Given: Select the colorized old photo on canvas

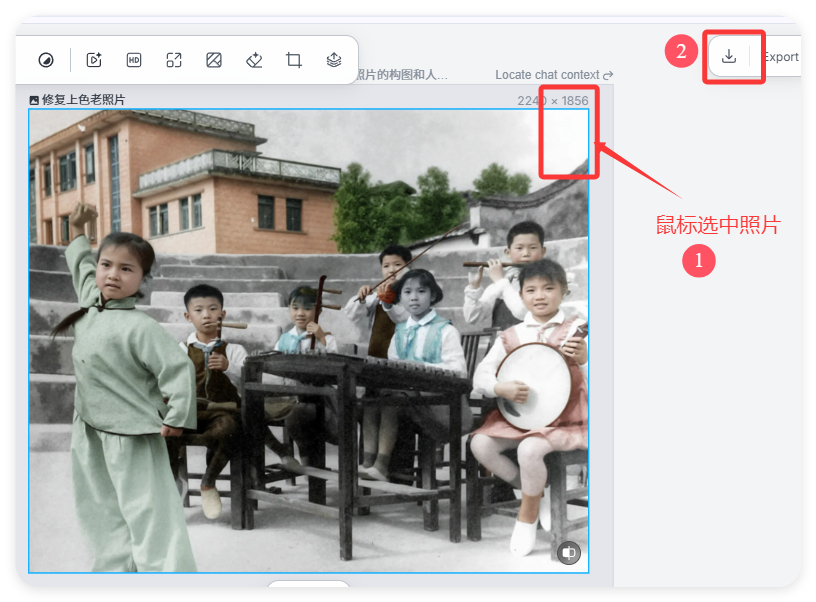Looking at the screenshot, I should tap(308, 340).
